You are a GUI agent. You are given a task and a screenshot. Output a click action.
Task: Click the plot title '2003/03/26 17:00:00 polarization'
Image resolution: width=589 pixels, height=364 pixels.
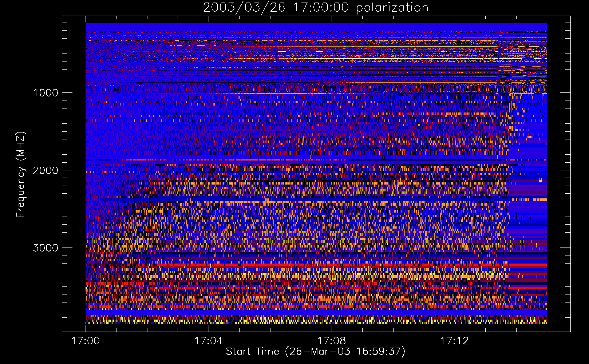(x=316, y=8)
